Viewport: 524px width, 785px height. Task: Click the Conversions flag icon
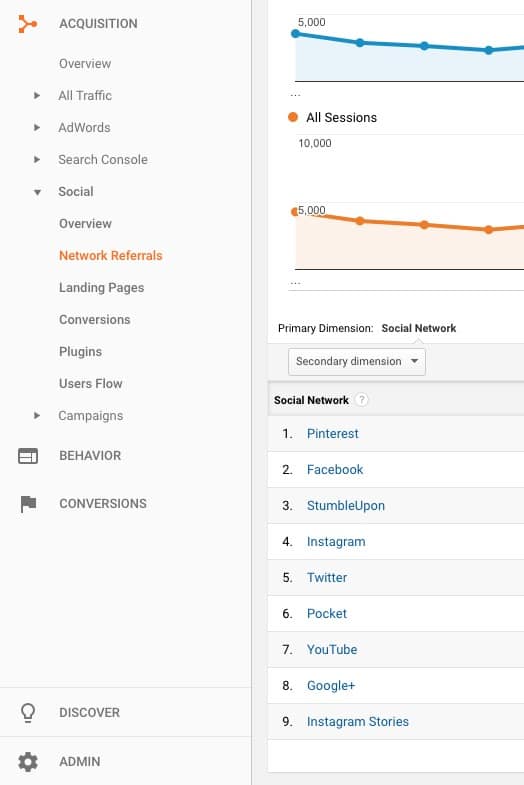pos(28,504)
